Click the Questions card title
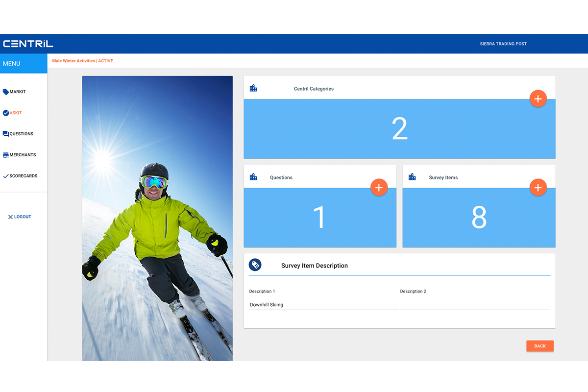Screen dimensions: 588x392 281,177
